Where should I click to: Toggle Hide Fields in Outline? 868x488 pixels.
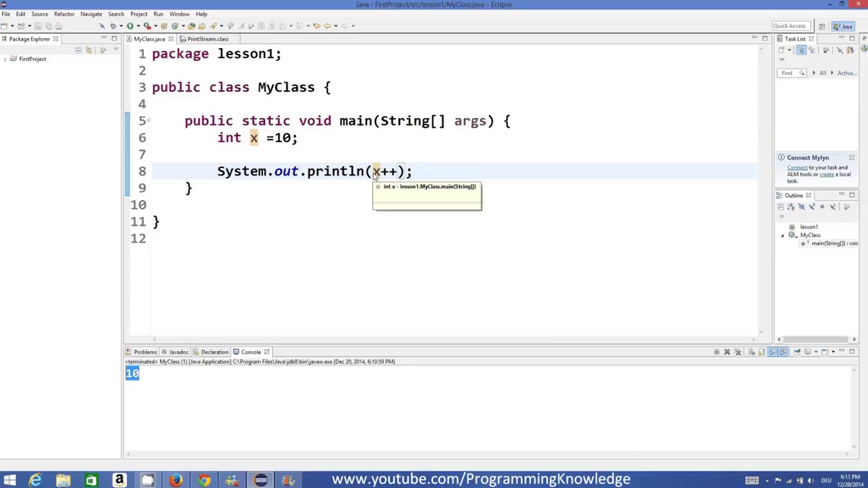(802, 207)
